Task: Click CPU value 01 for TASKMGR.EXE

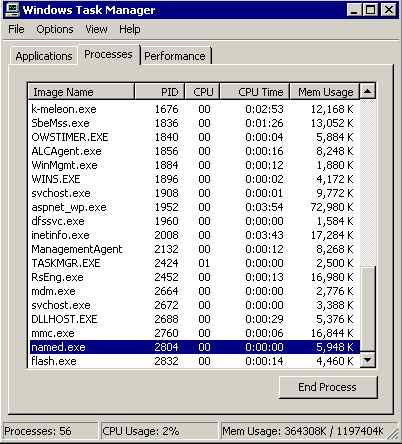Action: tap(204, 263)
